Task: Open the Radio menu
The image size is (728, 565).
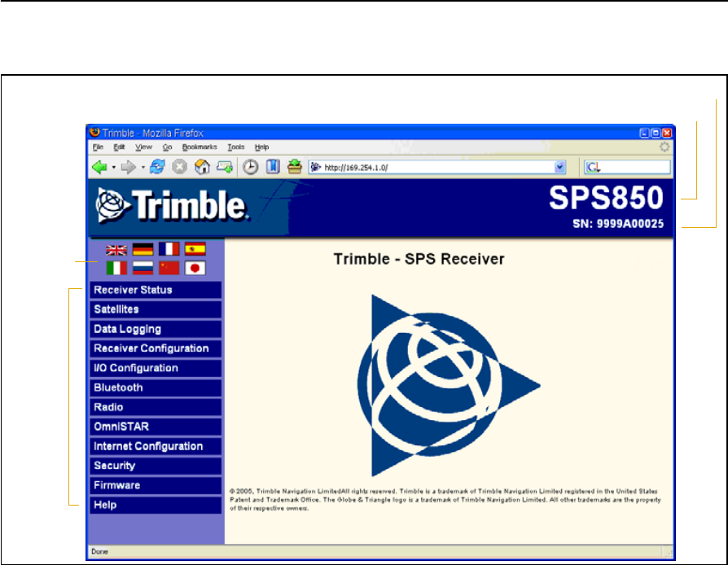Action: click(156, 407)
